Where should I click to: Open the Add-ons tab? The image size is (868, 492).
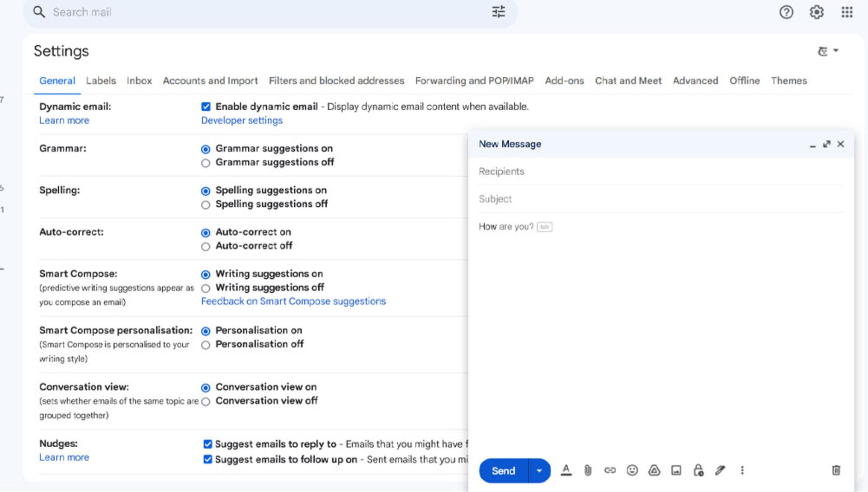click(564, 81)
